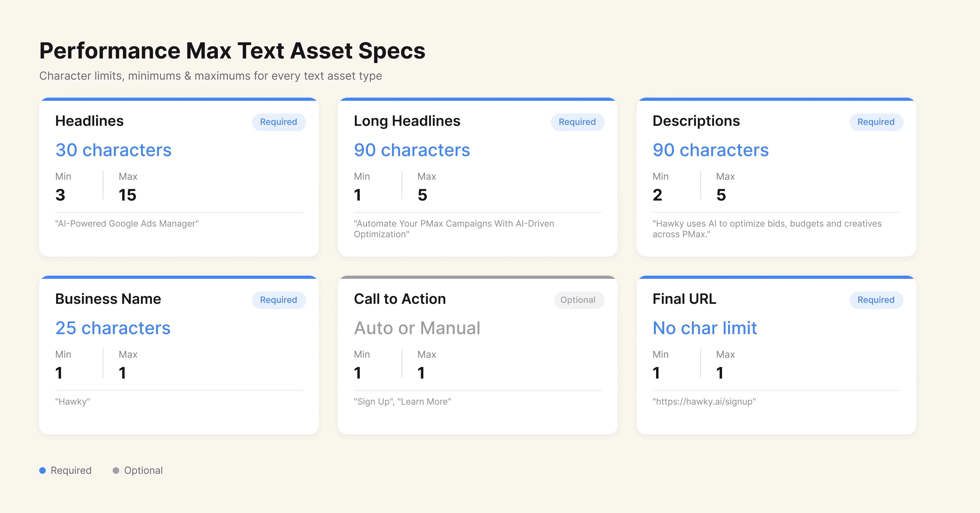Click the Required badge on Headlines card

[278, 122]
